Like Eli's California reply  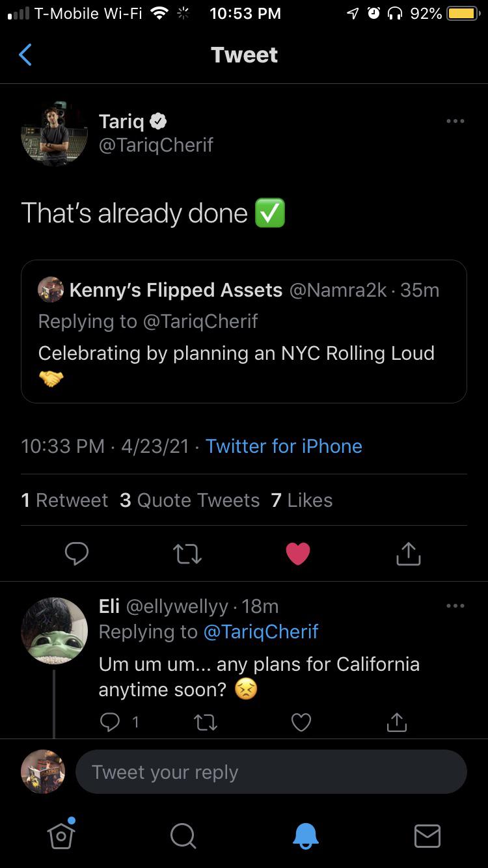[301, 722]
